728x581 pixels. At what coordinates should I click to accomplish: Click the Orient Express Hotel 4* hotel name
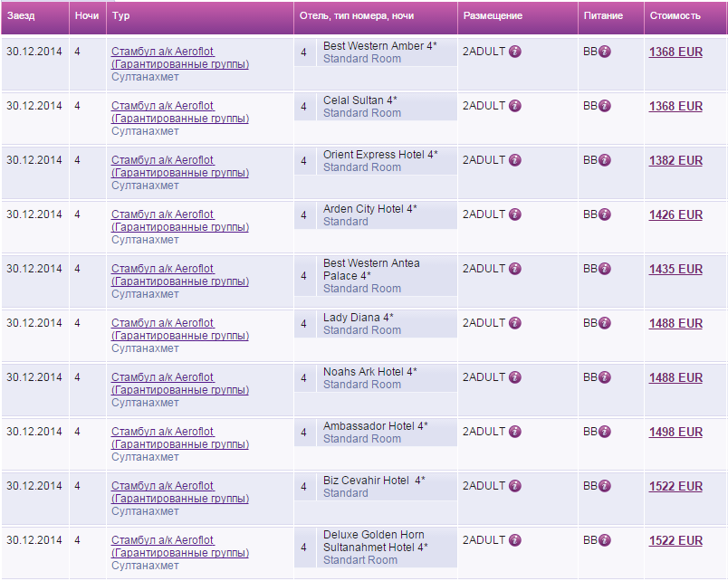point(380,155)
